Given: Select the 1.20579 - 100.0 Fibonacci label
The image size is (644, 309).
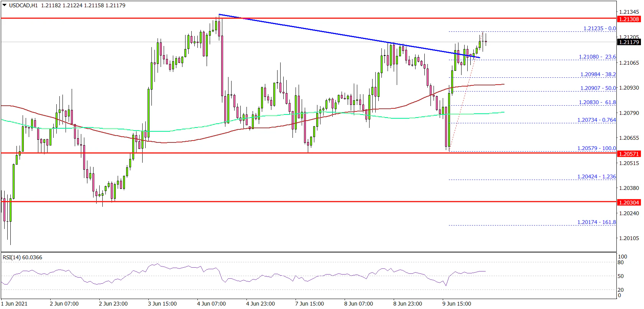Looking at the screenshot, I should (596, 148).
